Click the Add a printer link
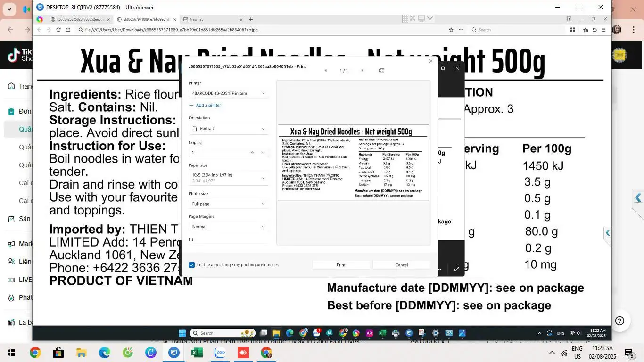This screenshot has width=644, height=362. 205,105
